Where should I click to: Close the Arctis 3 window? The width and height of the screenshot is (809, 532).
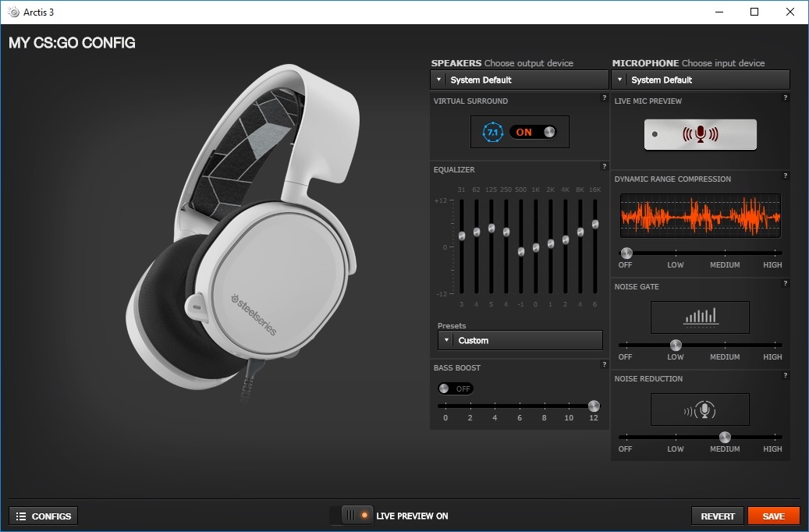tap(790, 12)
